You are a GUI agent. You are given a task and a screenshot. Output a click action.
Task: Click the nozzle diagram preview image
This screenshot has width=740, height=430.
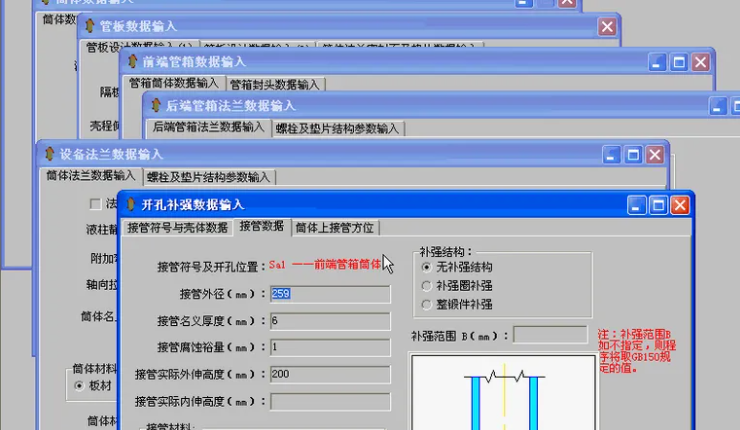[x=504, y=392]
